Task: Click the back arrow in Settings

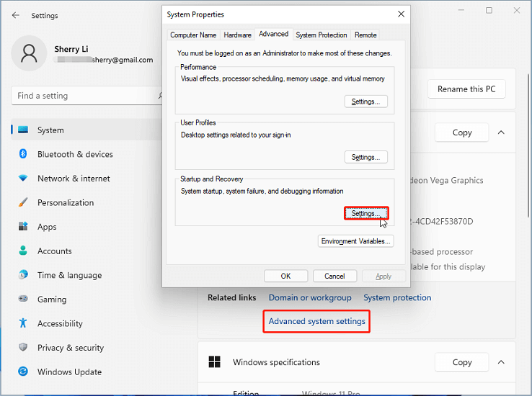Action: 16,15
